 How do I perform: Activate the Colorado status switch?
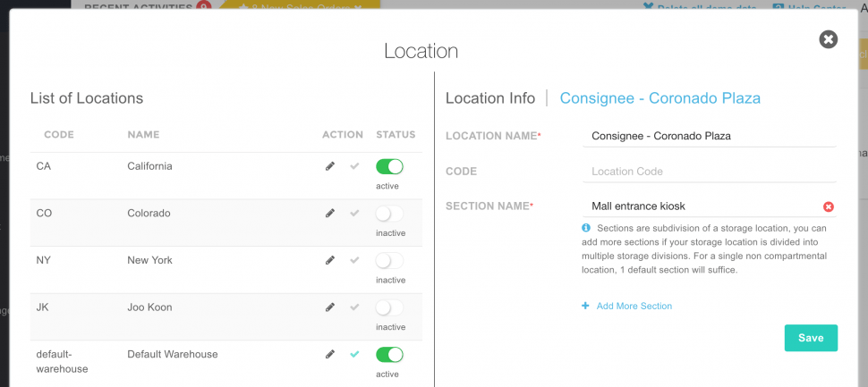[x=389, y=214]
